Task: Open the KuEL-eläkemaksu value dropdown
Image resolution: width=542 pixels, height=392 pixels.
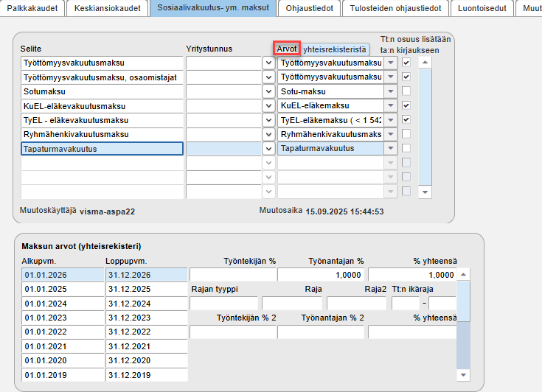Action: pos(391,105)
